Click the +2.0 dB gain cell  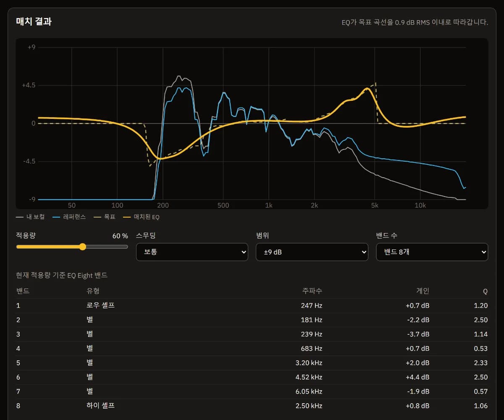click(417, 363)
